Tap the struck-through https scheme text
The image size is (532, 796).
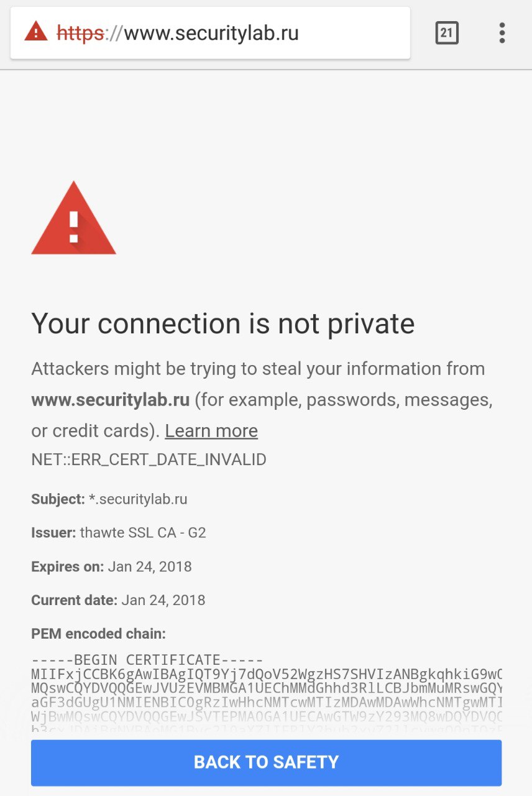[80, 33]
